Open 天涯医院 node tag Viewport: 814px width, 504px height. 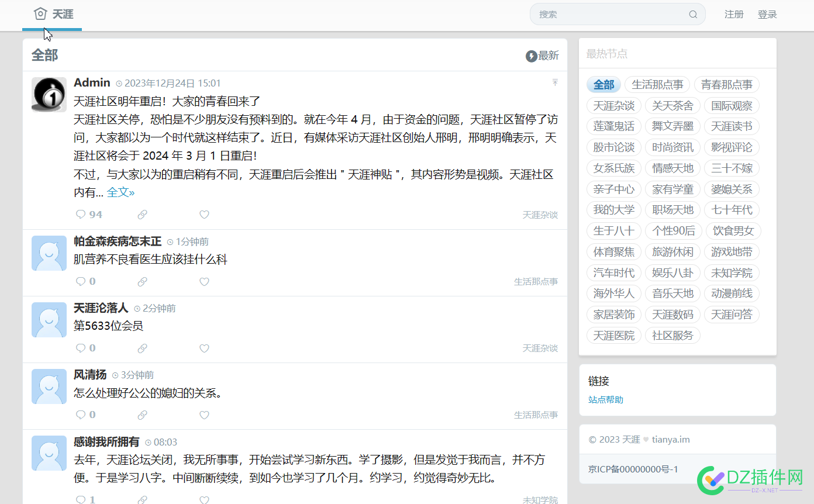click(x=614, y=336)
